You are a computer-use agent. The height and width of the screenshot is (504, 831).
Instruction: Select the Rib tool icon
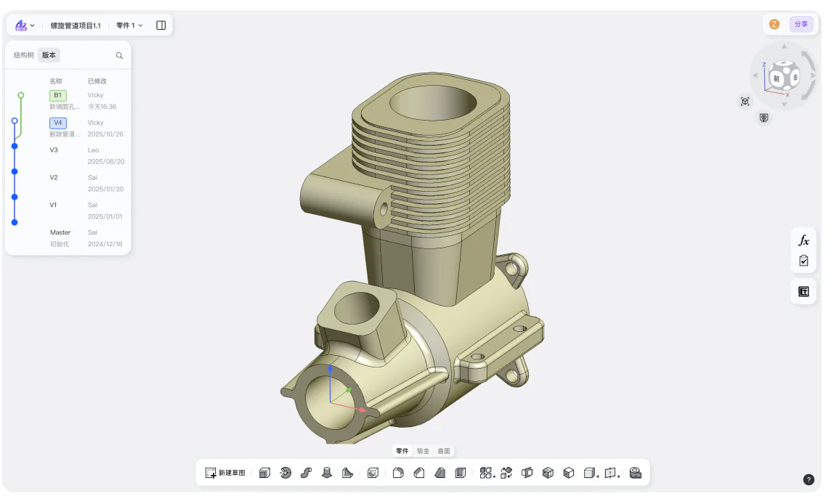[x=347, y=473]
